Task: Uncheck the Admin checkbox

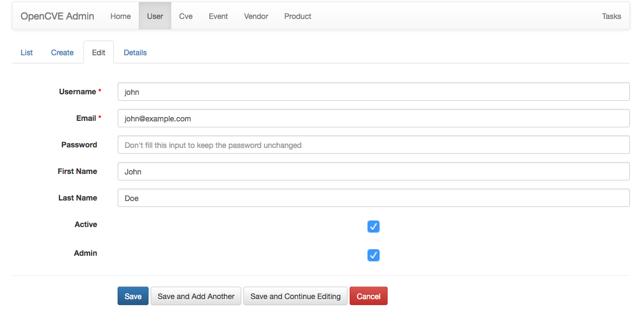Action: pos(373,255)
